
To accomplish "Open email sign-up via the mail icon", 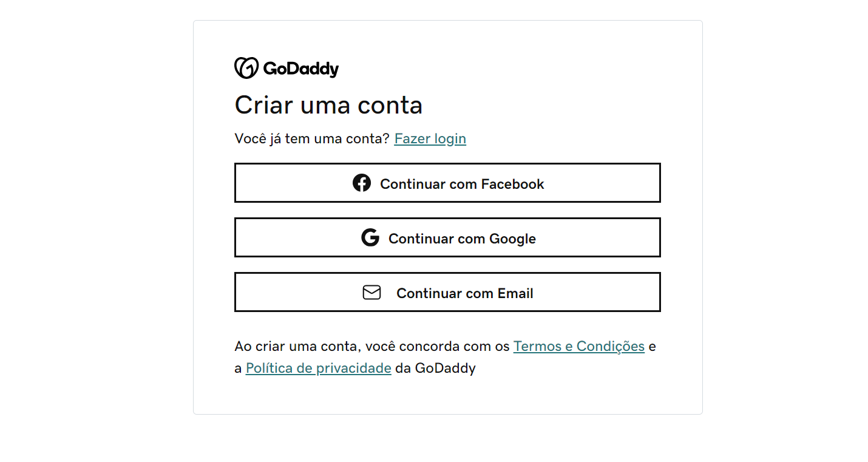I will click(x=371, y=292).
